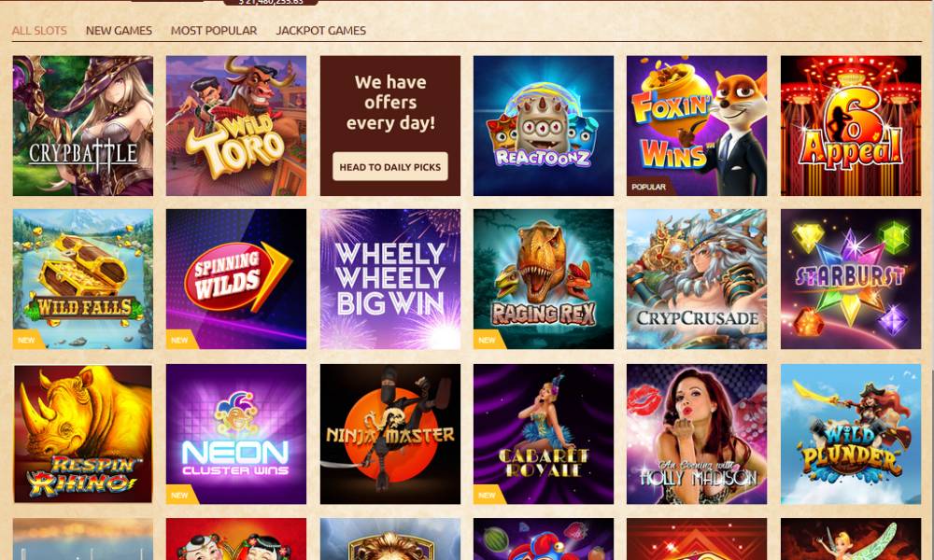934x560 pixels.
Task: Launch the Reactoonz game tile
Action: coord(544,126)
